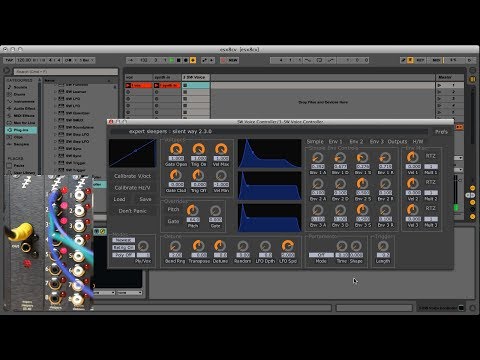Click the browser Search field
Image resolution: width=480 pixels, height=360 pixels.
tap(66, 72)
